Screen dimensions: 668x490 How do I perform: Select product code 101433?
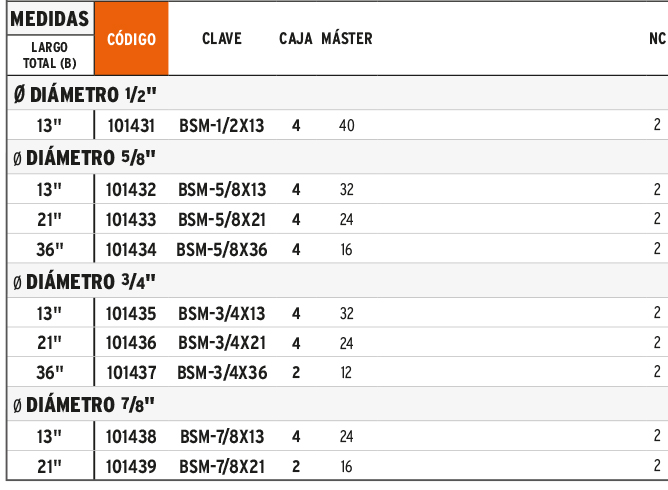coord(131,220)
